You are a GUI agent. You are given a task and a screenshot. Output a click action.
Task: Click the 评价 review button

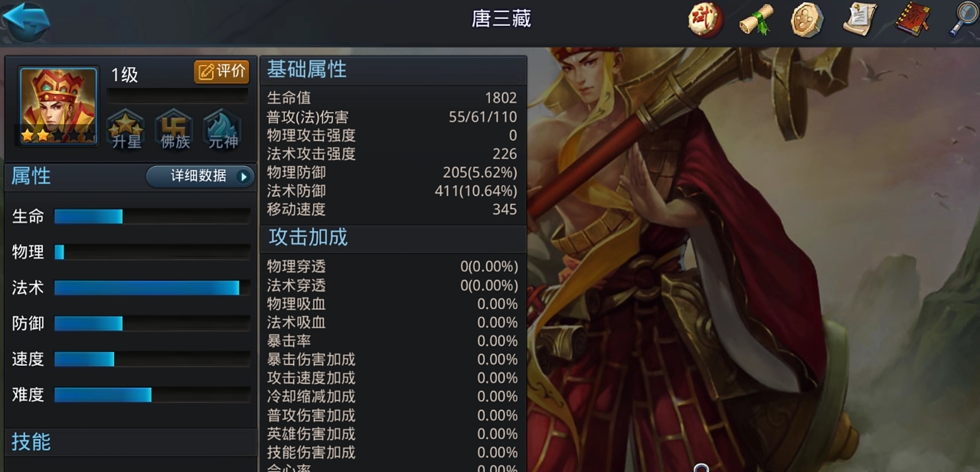pos(222,72)
